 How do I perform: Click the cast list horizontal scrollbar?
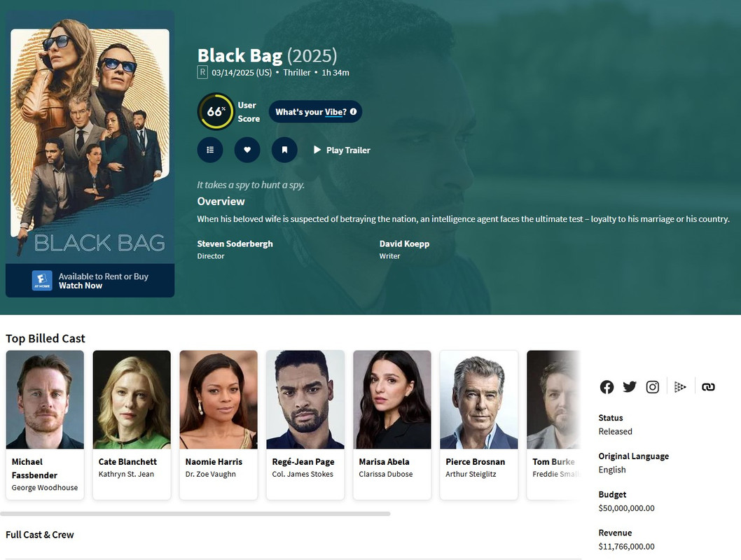coord(195,514)
